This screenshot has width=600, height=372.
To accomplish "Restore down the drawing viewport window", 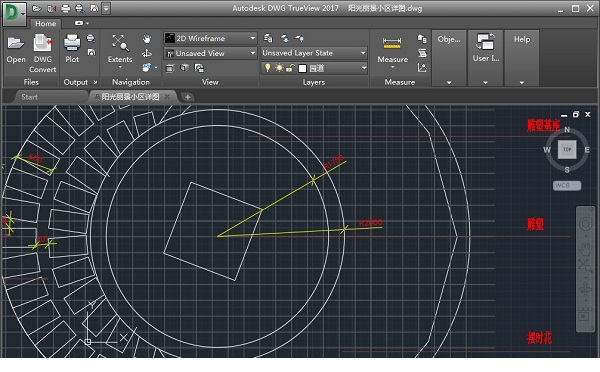I will (576, 114).
